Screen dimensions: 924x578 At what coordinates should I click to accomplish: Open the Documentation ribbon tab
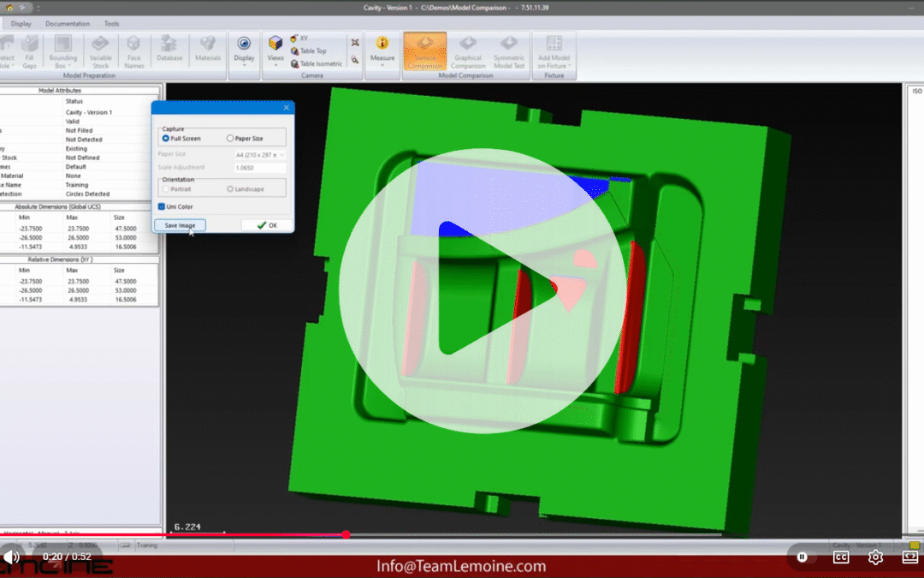[68, 23]
